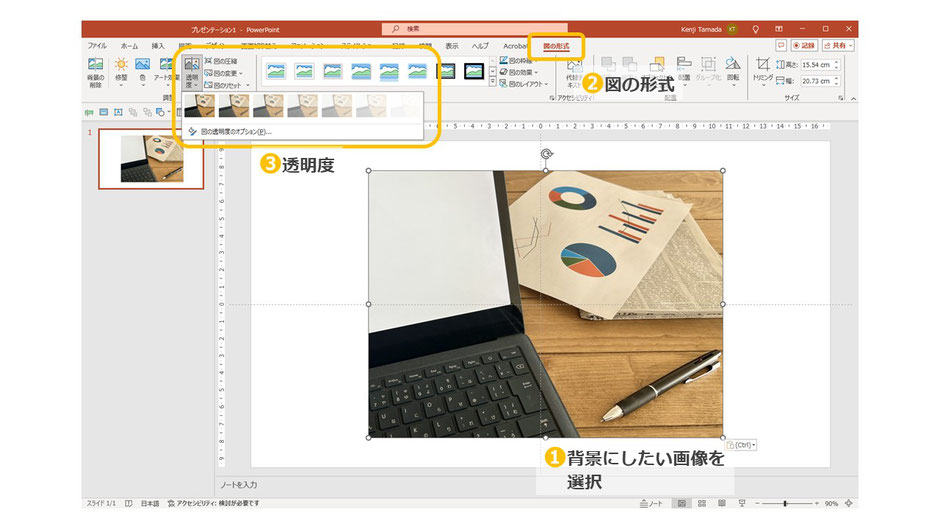Screen dimensions: 940x529
Task: Decrease width with the spinner down arrow
Action: click(x=837, y=84)
